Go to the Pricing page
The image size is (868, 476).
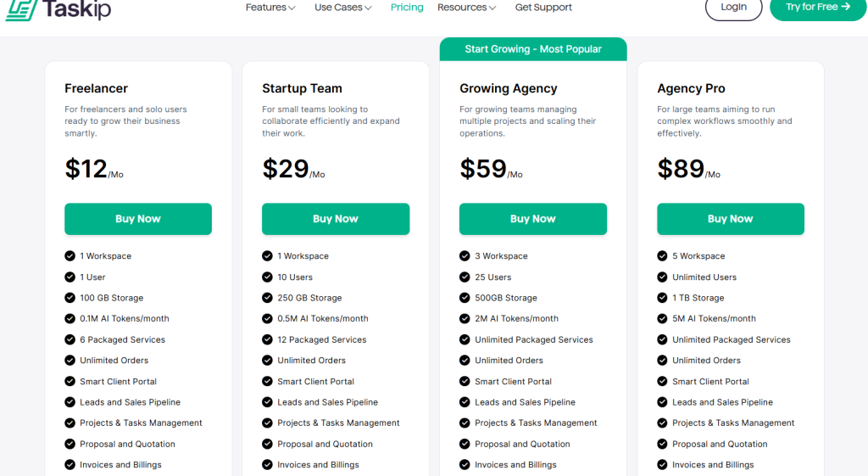(407, 8)
